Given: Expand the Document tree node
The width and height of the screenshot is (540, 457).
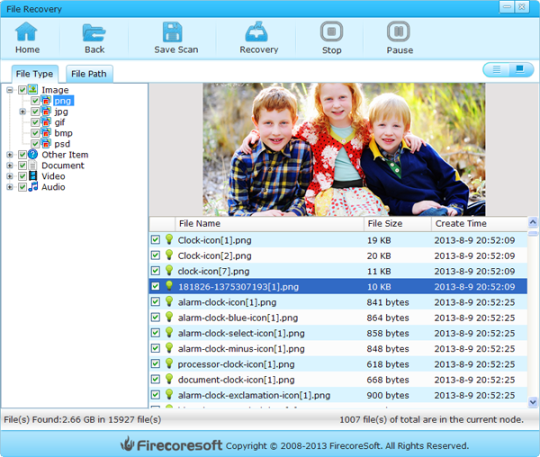Looking at the screenshot, I should click(10, 166).
